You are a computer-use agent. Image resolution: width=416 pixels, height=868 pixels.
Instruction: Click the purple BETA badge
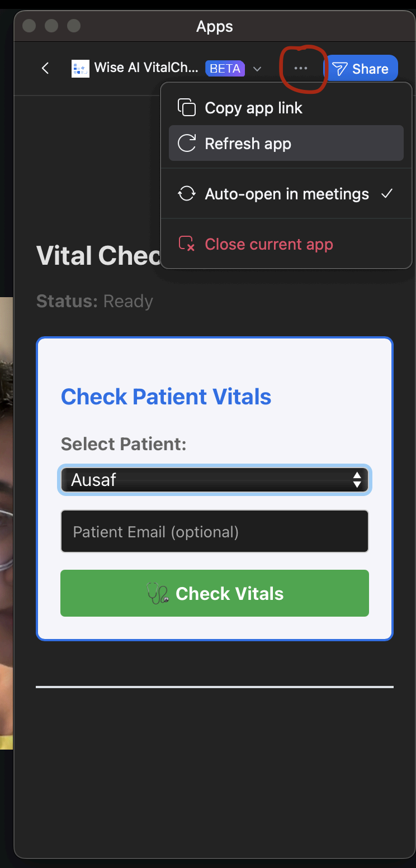pos(225,68)
